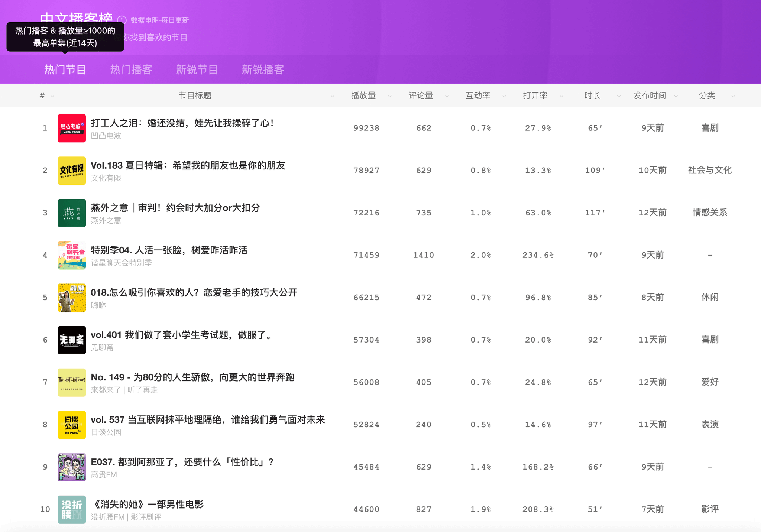The height and width of the screenshot is (532, 761).
Task: Open the 《消失的她》一部男性电影 episode
Action: click(147, 504)
